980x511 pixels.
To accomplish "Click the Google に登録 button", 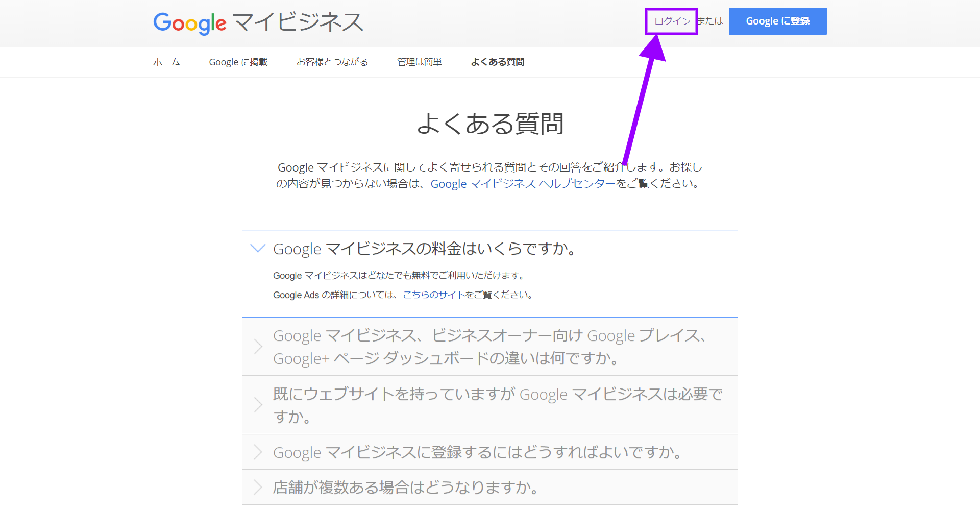I will [x=777, y=21].
